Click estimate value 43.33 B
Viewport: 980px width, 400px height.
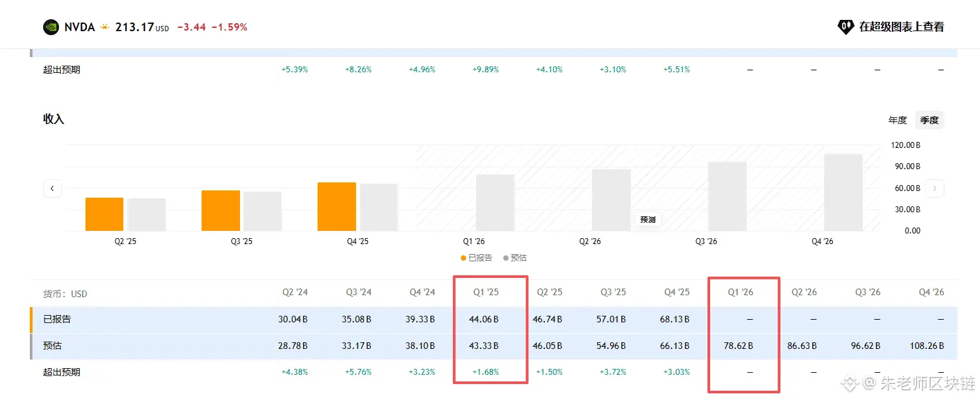(x=483, y=346)
